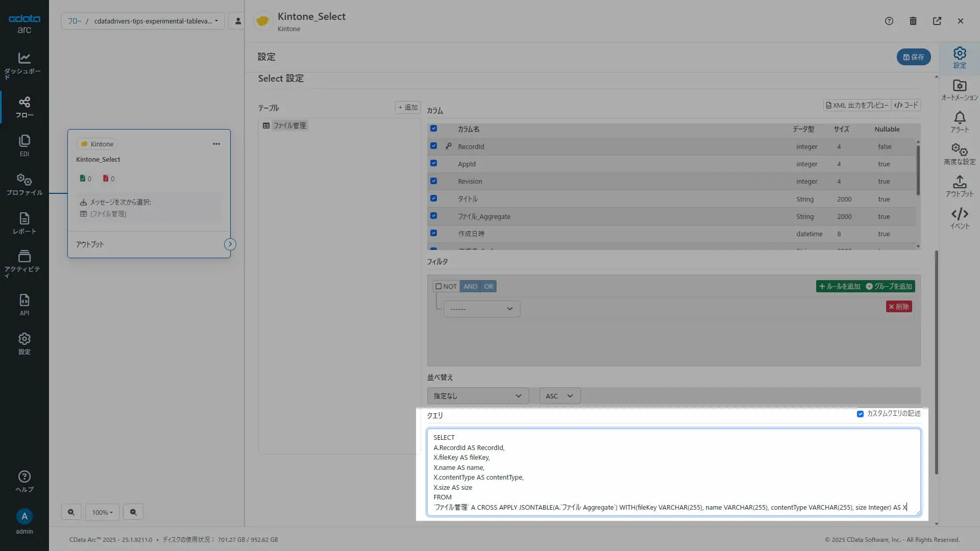Expand the sort column dropdown
Viewport: 980px width, 551px height.
click(x=477, y=396)
